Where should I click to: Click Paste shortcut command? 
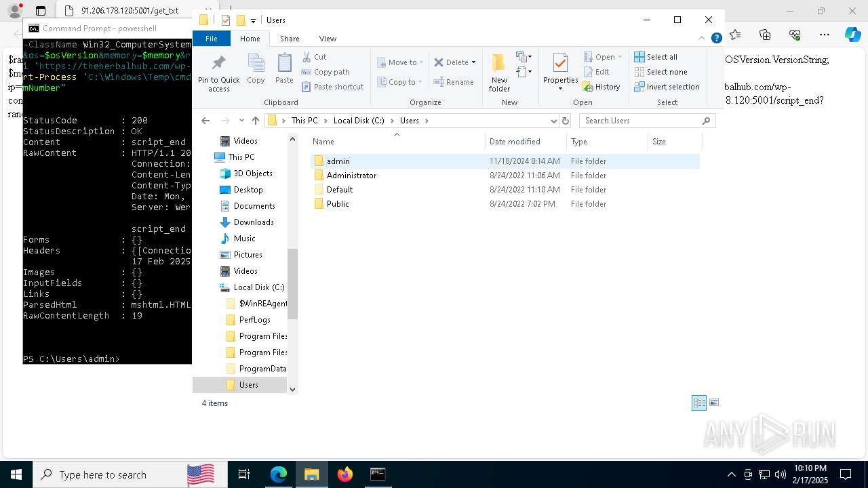pyautogui.click(x=333, y=87)
